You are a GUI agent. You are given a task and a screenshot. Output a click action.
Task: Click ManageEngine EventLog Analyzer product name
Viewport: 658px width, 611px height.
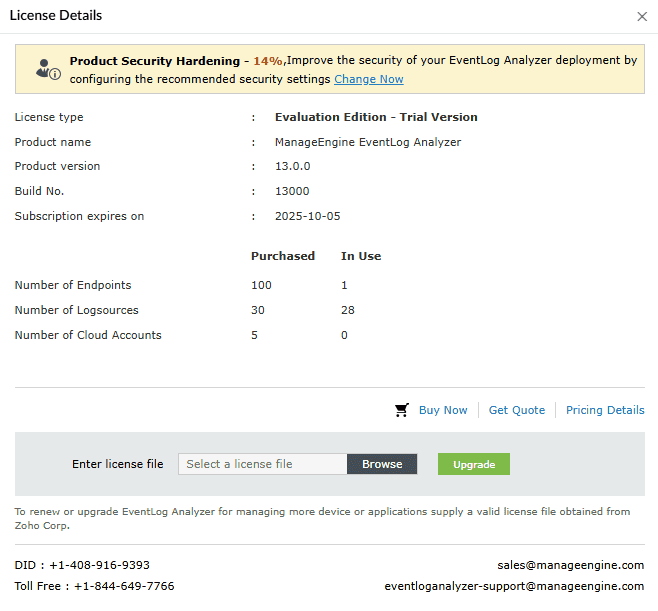point(368,142)
